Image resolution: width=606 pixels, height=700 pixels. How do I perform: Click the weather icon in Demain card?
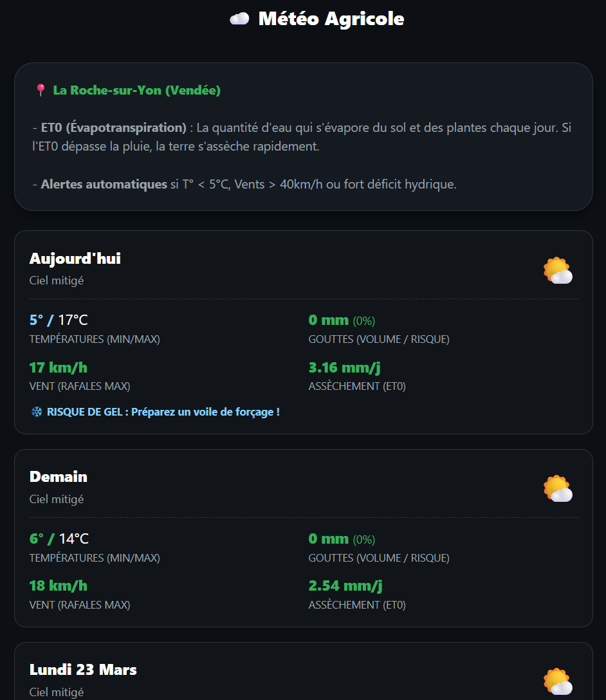[x=558, y=489]
